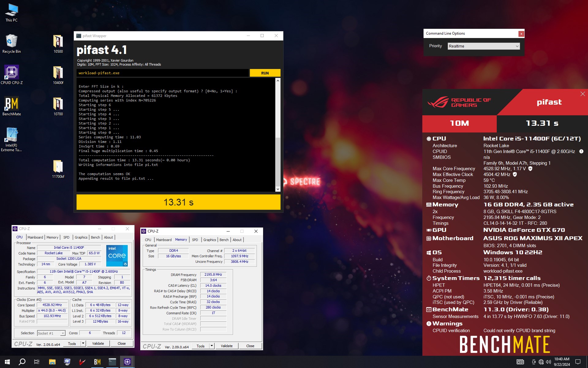This screenshot has height=368, width=588.
Task: Click the CPUID info warning icon
Action: tap(581, 151)
